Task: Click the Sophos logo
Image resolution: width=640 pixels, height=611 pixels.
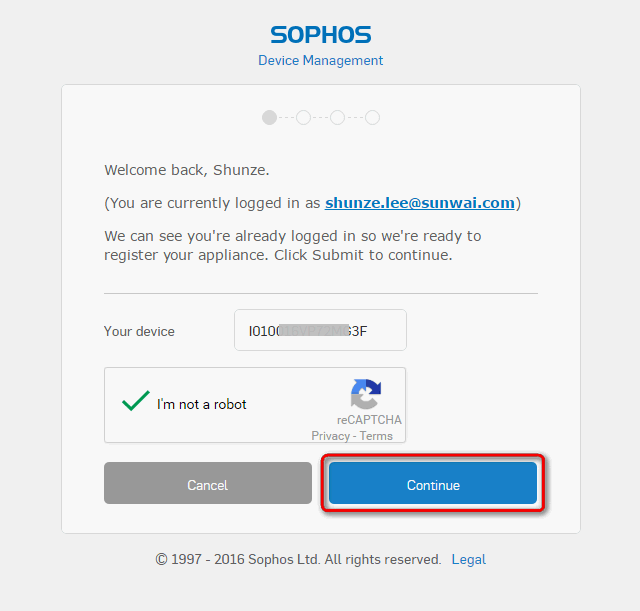Action: (321, 35)
